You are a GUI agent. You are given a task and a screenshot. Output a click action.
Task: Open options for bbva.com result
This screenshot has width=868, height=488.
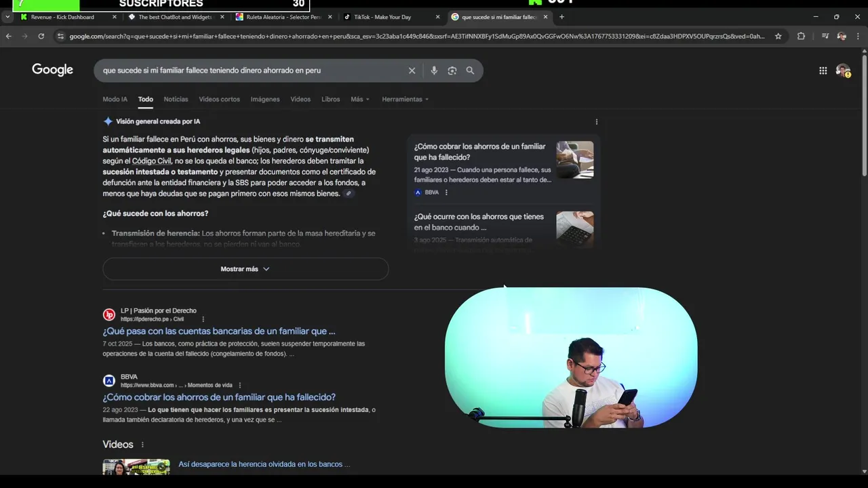[239, 385]
